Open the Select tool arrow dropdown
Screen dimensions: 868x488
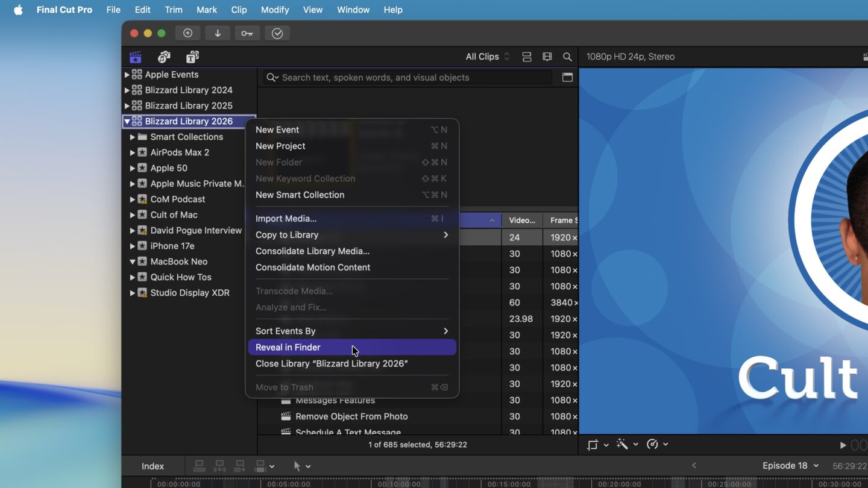point(302,466)
